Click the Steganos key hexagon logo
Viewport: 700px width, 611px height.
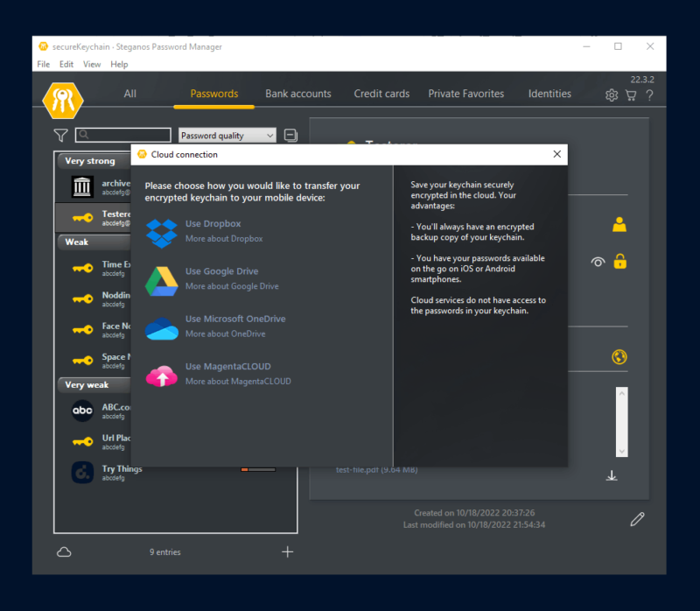[63, 100]
